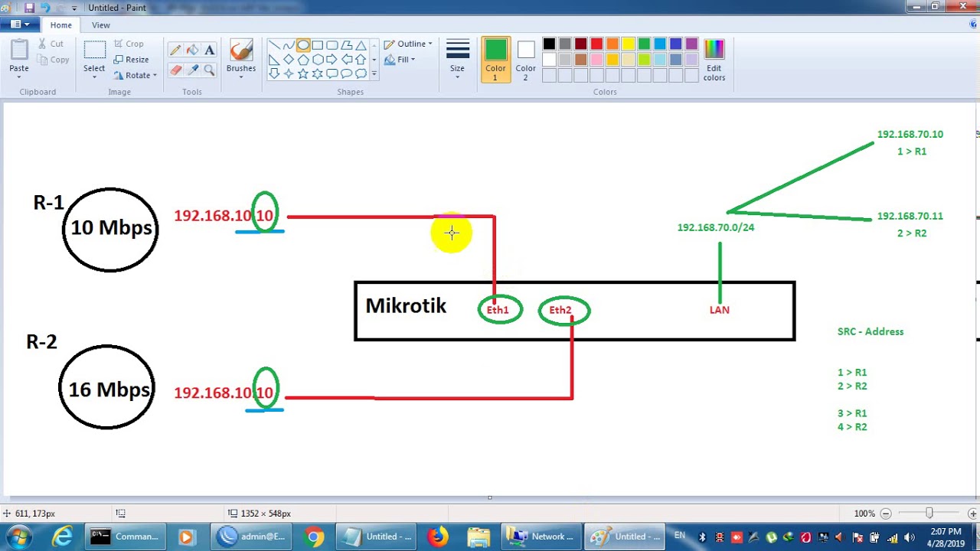
Task: Choose the Oval callout shape
Action: tap(347, 73)
